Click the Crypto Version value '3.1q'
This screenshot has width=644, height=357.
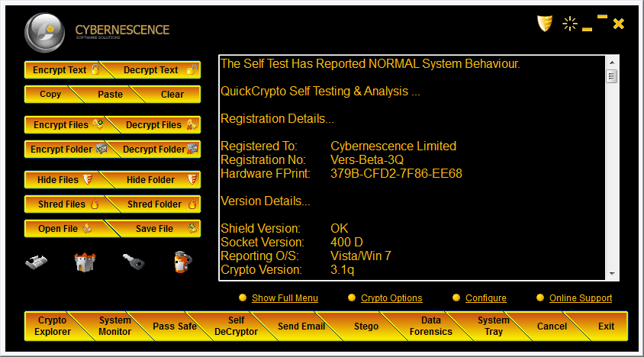click(342, 269)
